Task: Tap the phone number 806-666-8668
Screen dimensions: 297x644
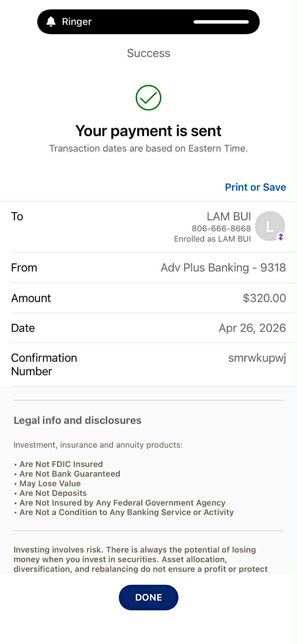Action: pos(221,228)
